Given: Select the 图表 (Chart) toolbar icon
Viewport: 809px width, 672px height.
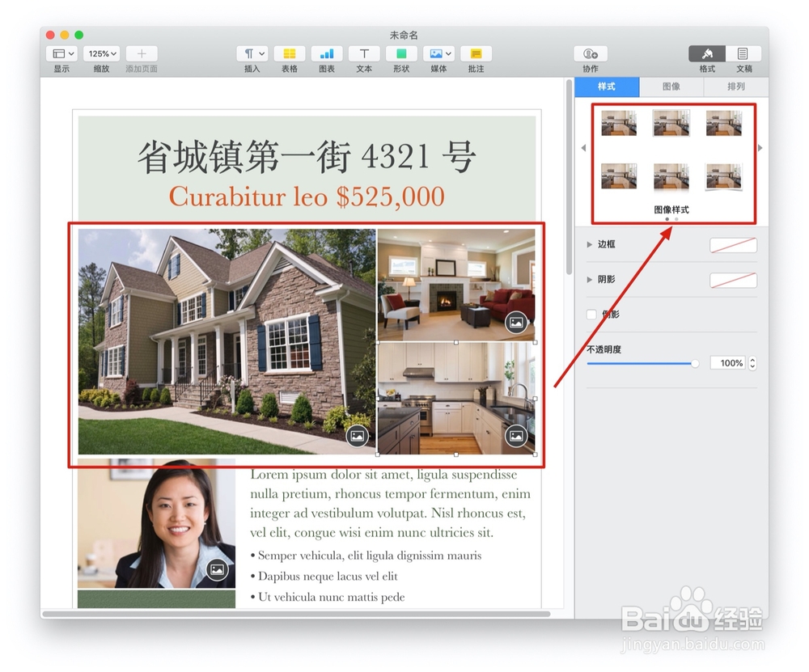Looking at the screenshot, I should tap(326, 53).
